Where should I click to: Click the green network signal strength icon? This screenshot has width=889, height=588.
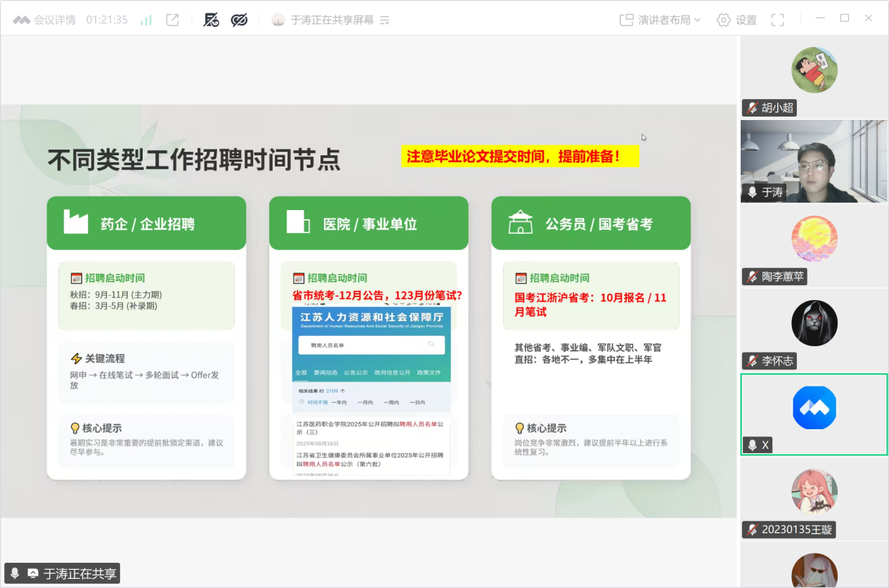[x=146, y=20]
